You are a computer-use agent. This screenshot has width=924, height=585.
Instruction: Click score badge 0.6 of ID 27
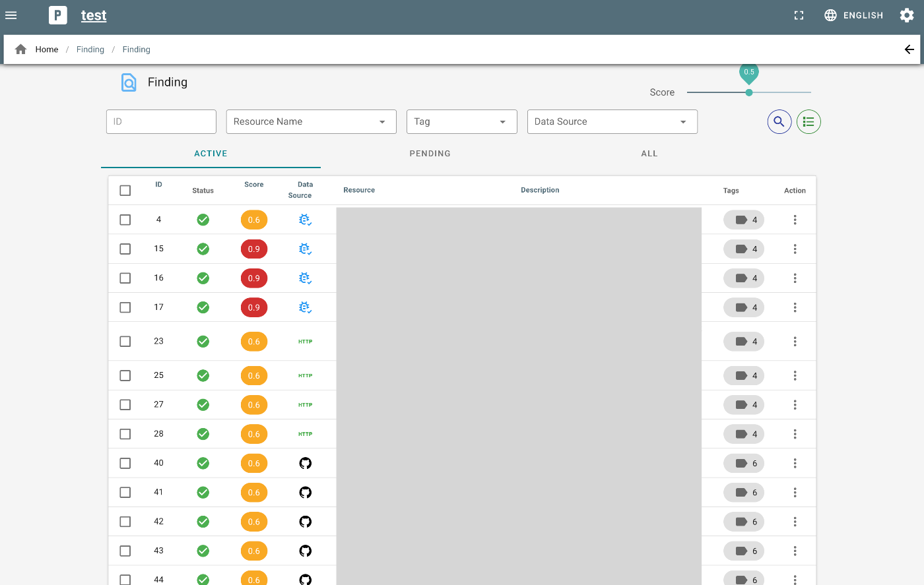(x=254, y=404)
